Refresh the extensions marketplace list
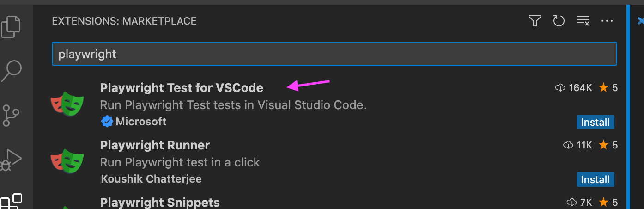 pyautogui.click(x=559, y=21)
